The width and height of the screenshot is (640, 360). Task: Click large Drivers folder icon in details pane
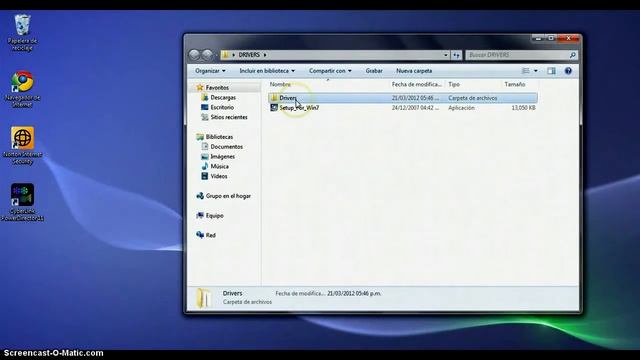pyautogui.click(x=203, y=298)
